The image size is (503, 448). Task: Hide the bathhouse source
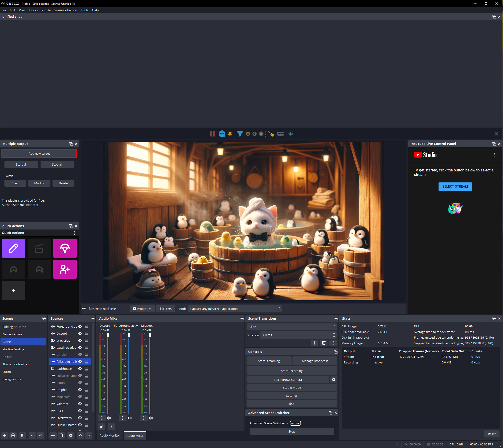(x=80, y=368)
